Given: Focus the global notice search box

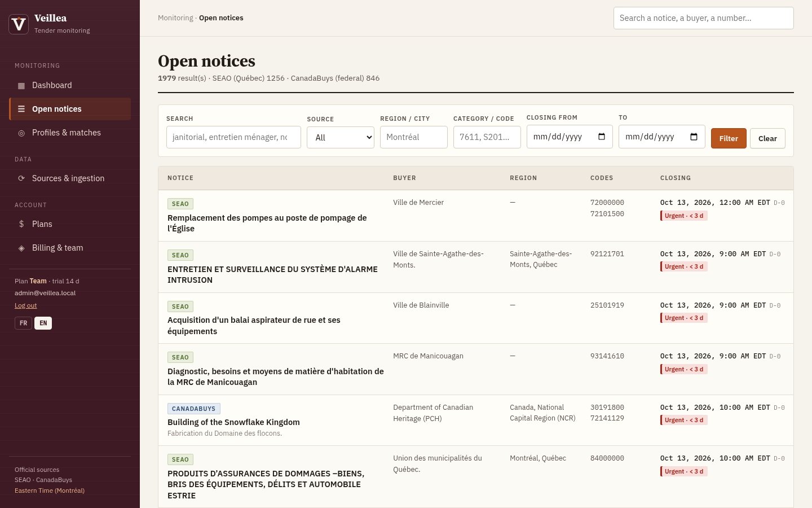Looking at the screenshot, I should pyautogui.click(x=704, y=18).
